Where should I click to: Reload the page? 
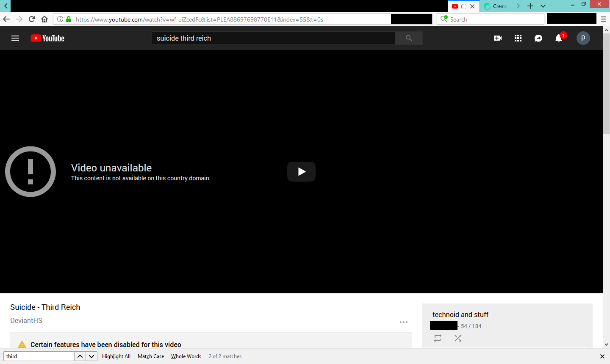[x=32, y=19]
